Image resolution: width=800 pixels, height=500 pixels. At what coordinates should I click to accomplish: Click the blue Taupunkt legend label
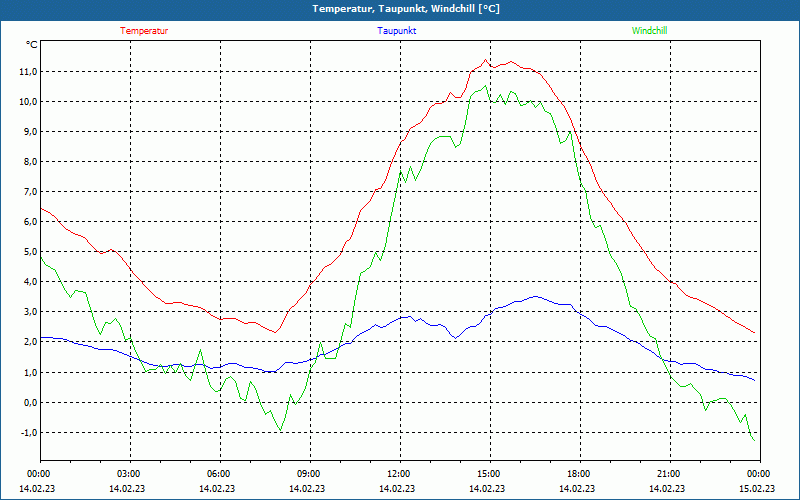click(396, 31)
